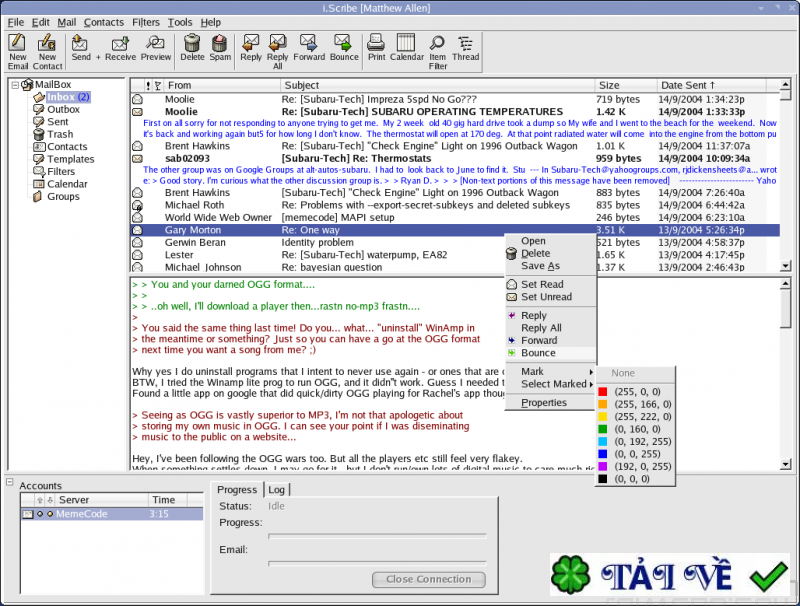This screenshot has width=800, height=606.
Task: Select the red (255, 0, 0) mark color
Action: coord(636,391)
